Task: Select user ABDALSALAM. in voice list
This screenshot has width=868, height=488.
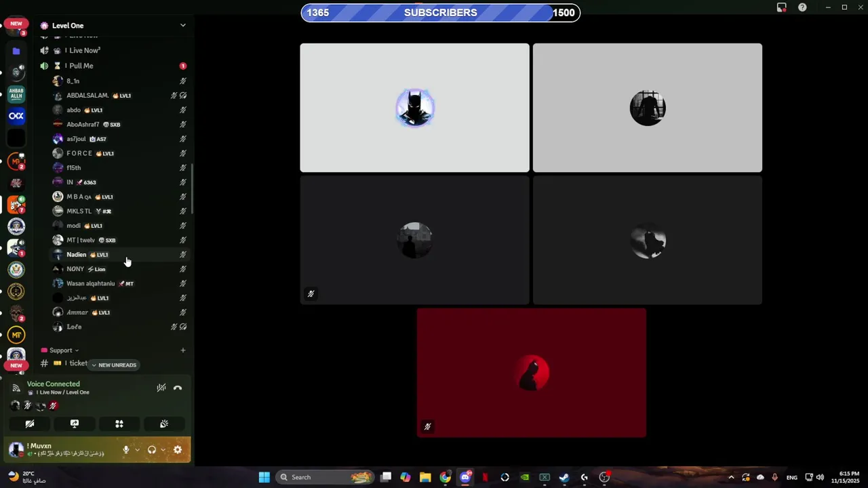Action: coord(119,96)
